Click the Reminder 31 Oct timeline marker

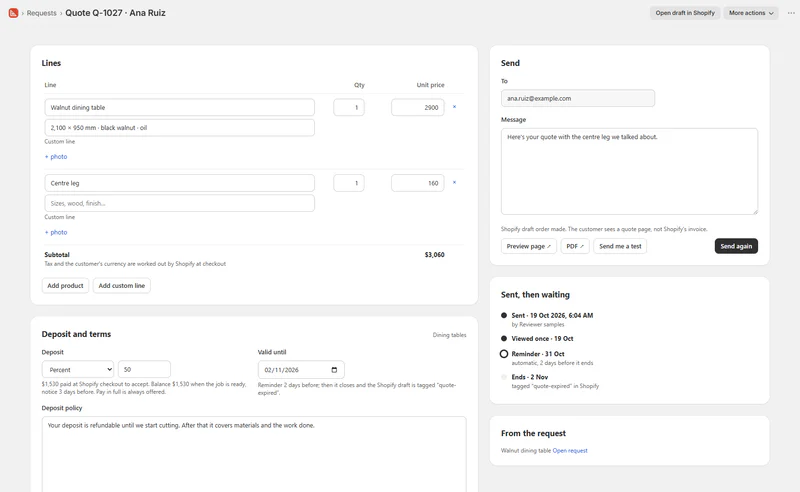pos(504,354)
